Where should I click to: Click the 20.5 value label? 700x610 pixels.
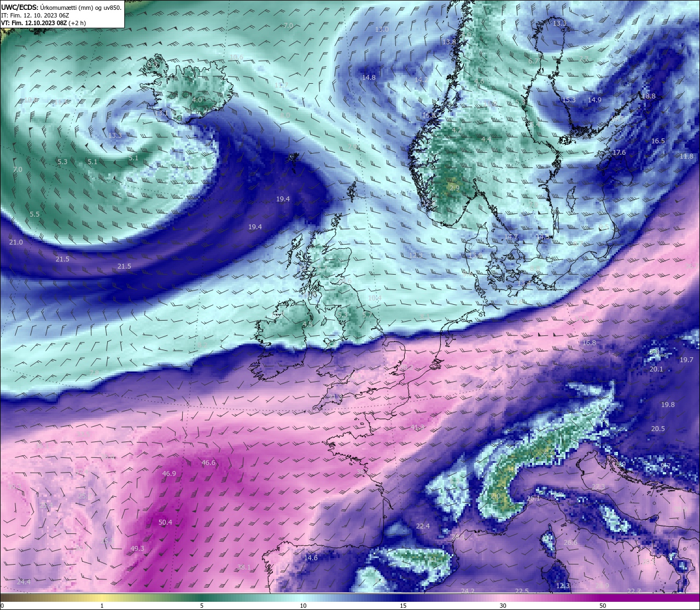click(x=658, y=429)
